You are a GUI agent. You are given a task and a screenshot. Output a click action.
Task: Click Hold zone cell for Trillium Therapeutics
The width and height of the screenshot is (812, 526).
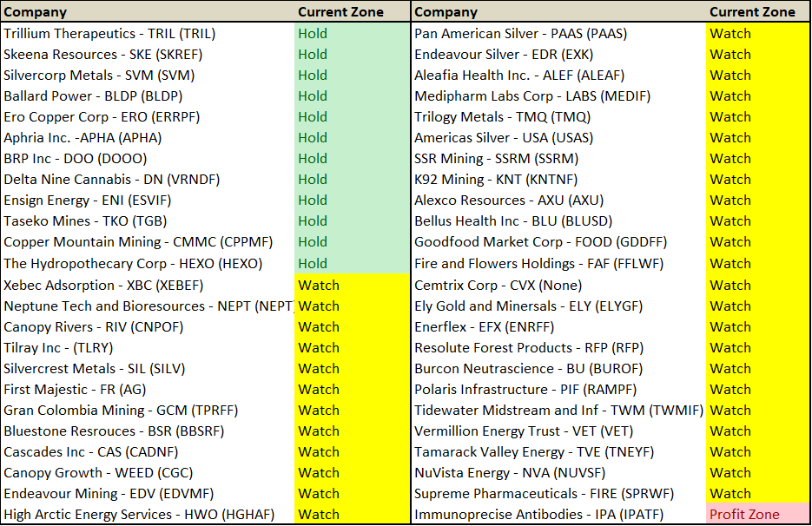[352, 34]
